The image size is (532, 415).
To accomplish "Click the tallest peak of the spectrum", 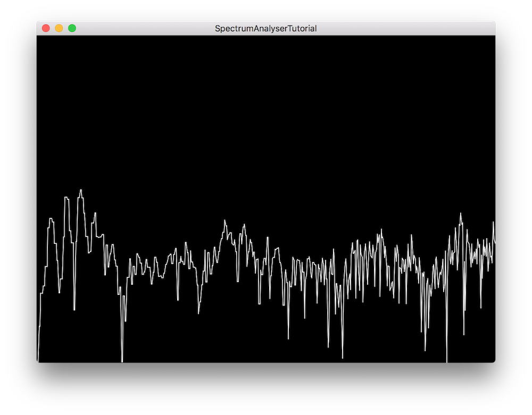I will tap(81, 190).
